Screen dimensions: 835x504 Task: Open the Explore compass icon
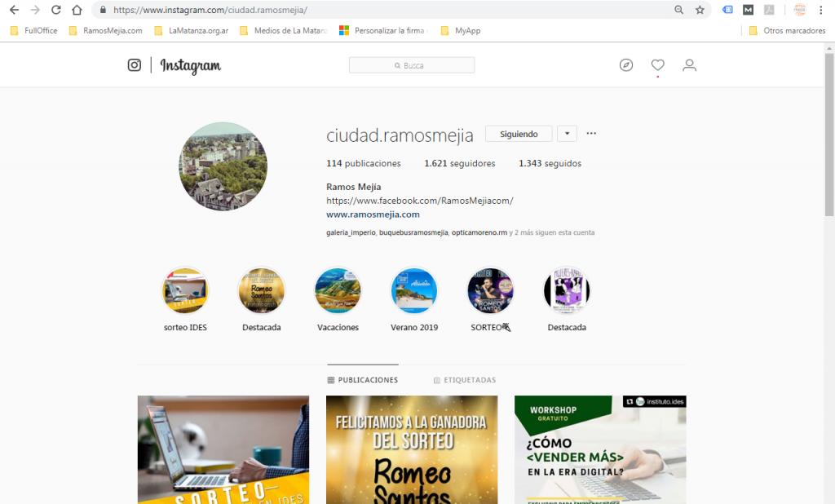click(626, 65)
